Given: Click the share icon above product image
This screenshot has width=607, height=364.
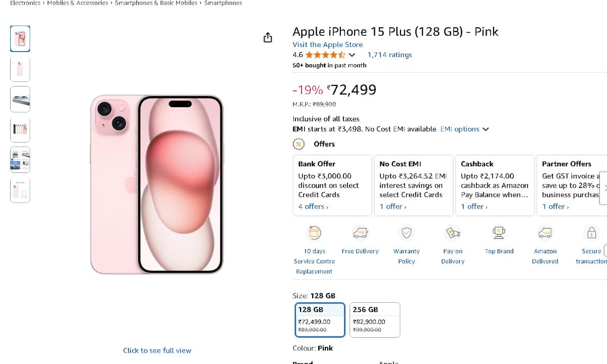Looking at the screenshot, I should [268, 38].
